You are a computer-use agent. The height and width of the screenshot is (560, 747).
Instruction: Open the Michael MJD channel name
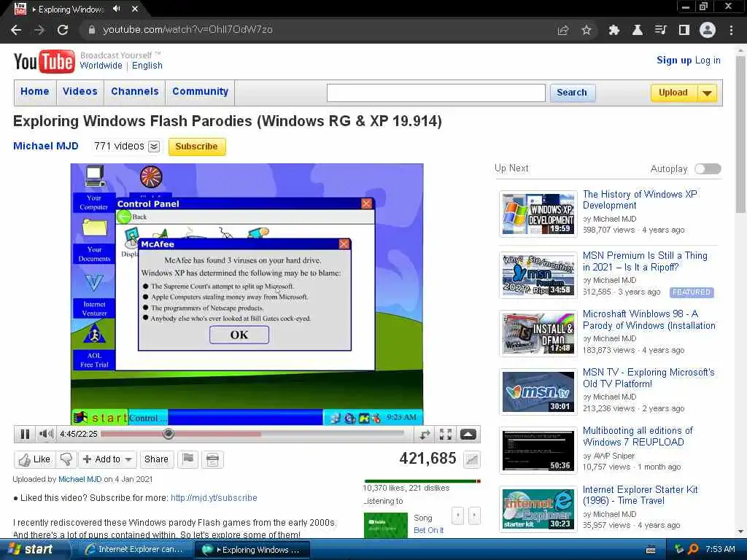click(x=46, y=146)
